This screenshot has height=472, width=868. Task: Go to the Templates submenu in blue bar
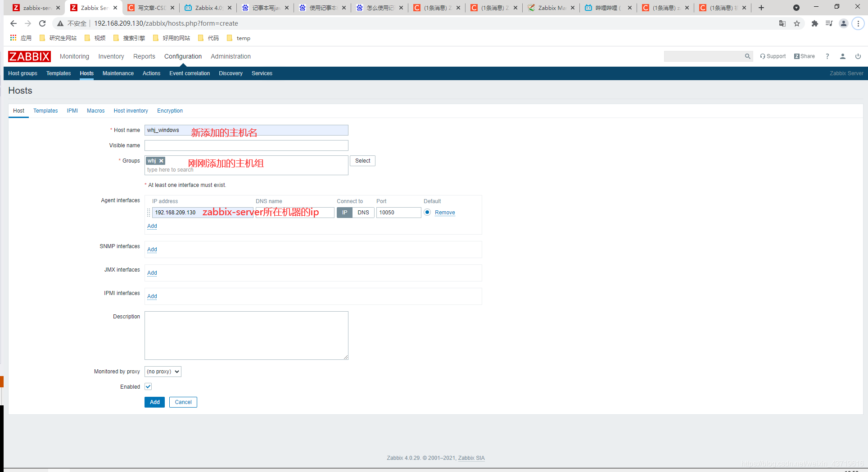(x=59, y=73)
